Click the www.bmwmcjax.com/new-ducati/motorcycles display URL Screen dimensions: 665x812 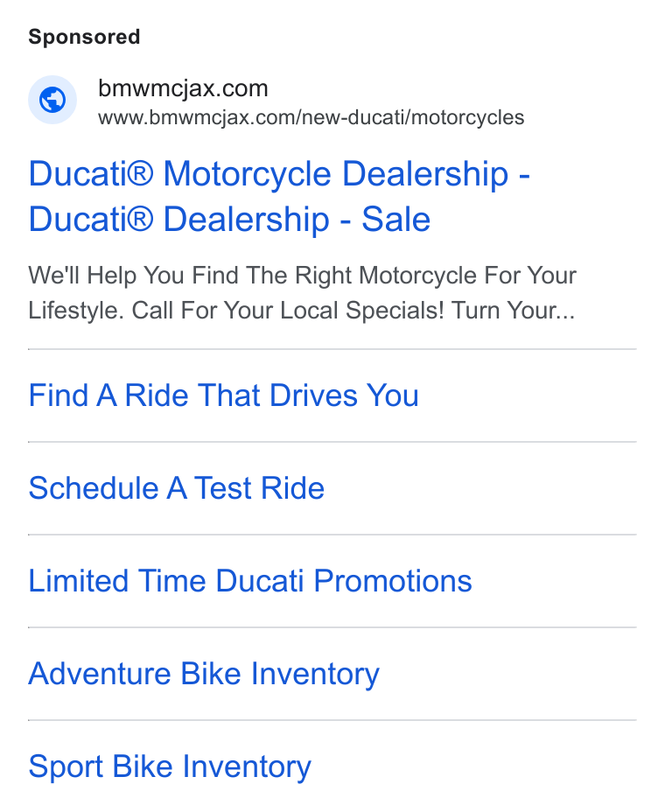tap(311, 117)
